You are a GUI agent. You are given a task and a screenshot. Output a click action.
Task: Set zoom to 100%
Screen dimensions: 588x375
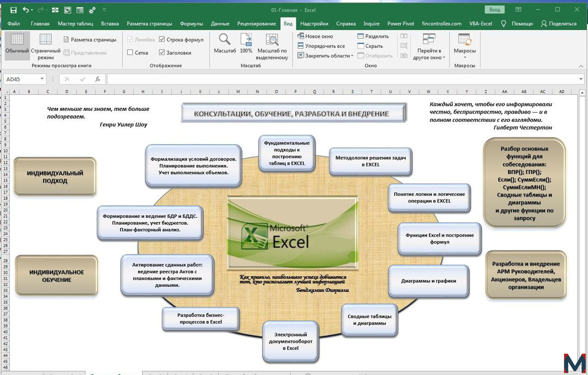click(x=246, y=44)
